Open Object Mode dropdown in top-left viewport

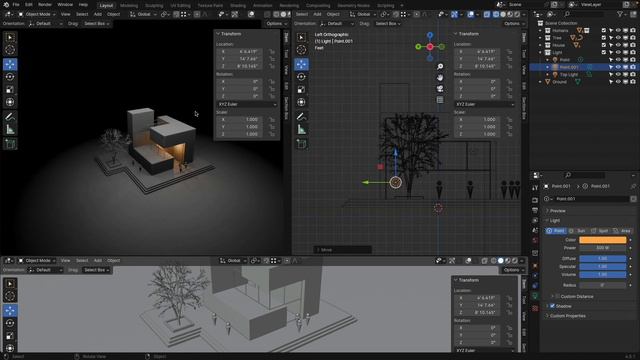click(x=37, y=14)
